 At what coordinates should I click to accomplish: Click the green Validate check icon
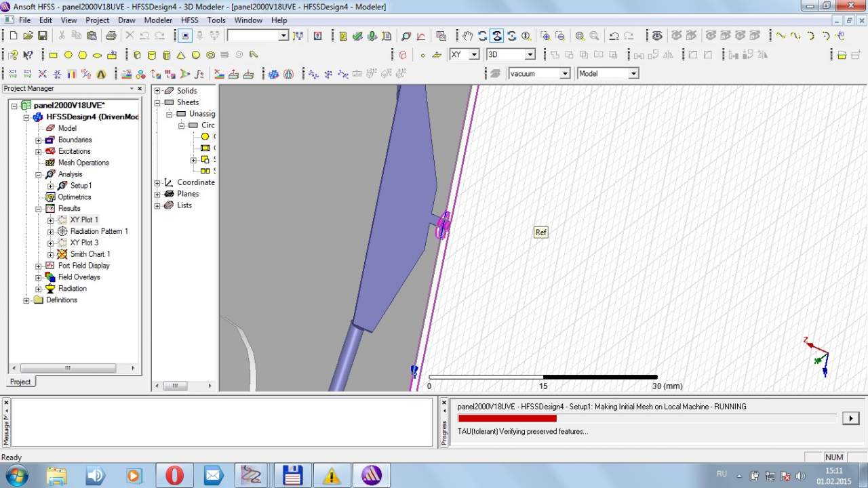click(x=357, y=36)
